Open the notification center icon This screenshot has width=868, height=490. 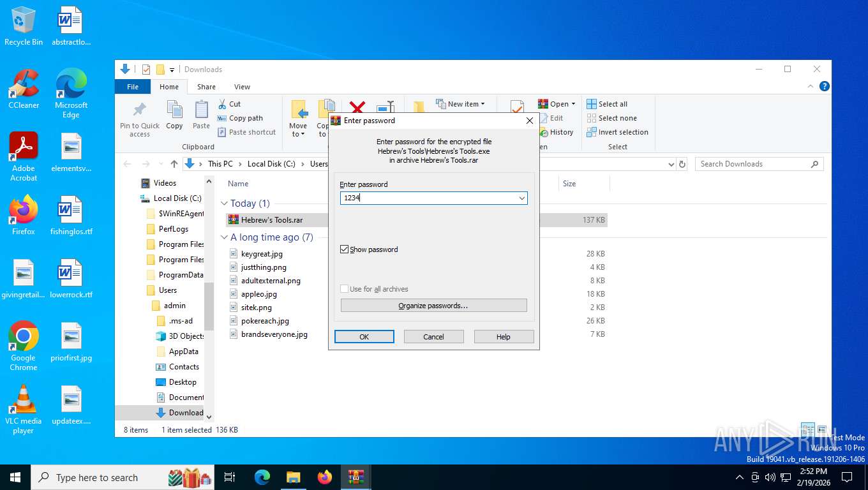coord(847,477)
